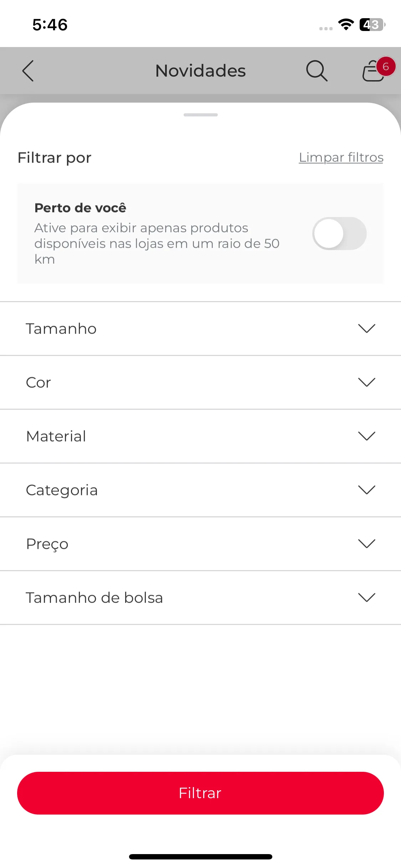This screenshot has width=401, height=868.
Task: Expand the Material chevron arrow
Action: coord(367,436)
